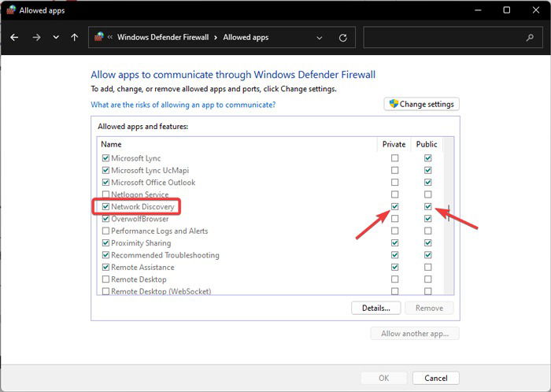Toggle Public checkbox for Microsoft Lync
Image resolution: width=551 pixels, height=392 pixels.
427,158
